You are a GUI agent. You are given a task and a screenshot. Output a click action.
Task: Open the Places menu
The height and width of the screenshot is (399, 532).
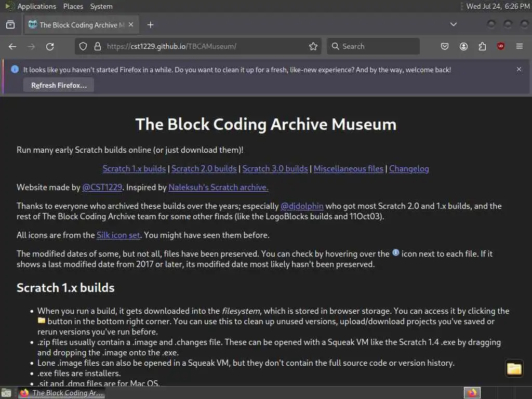click(x=73, y=6)
